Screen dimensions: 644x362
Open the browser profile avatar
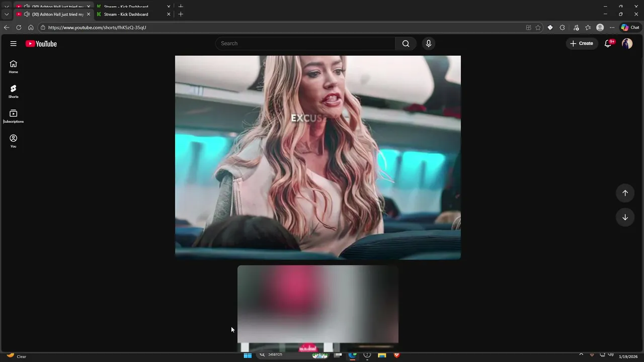coord(600,28)
